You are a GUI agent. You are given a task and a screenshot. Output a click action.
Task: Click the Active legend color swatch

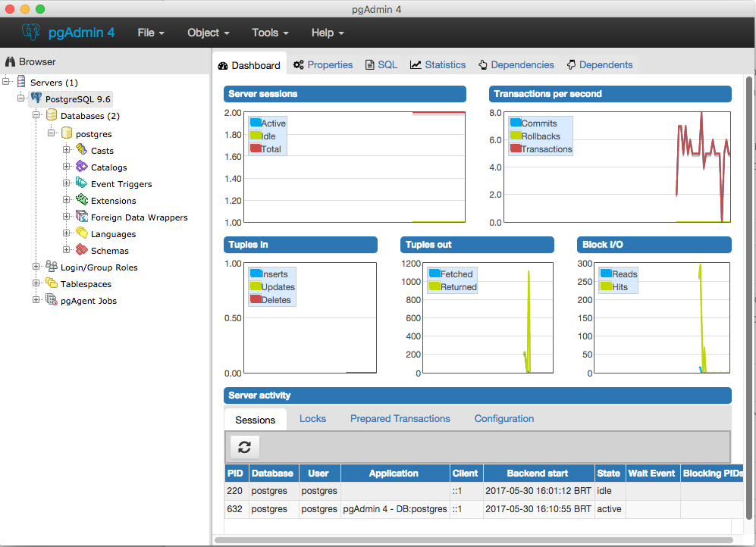coord(256,122)
